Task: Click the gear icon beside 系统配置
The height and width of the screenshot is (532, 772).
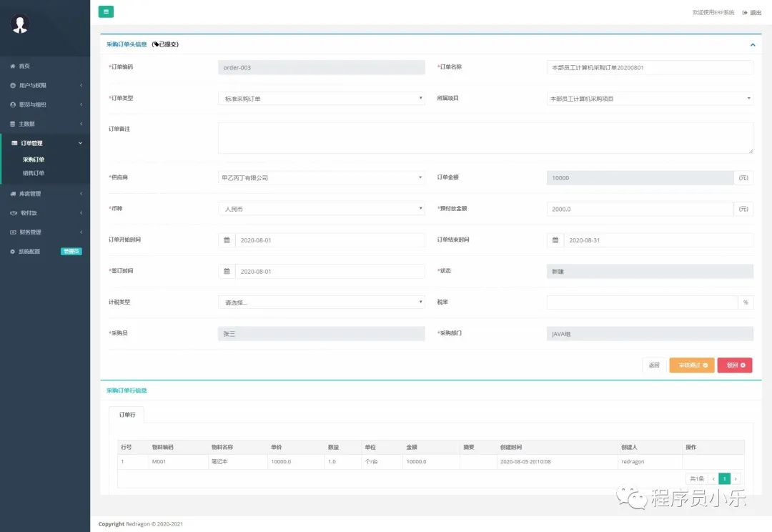Action: pyautogui.click(x=13, y=251)
